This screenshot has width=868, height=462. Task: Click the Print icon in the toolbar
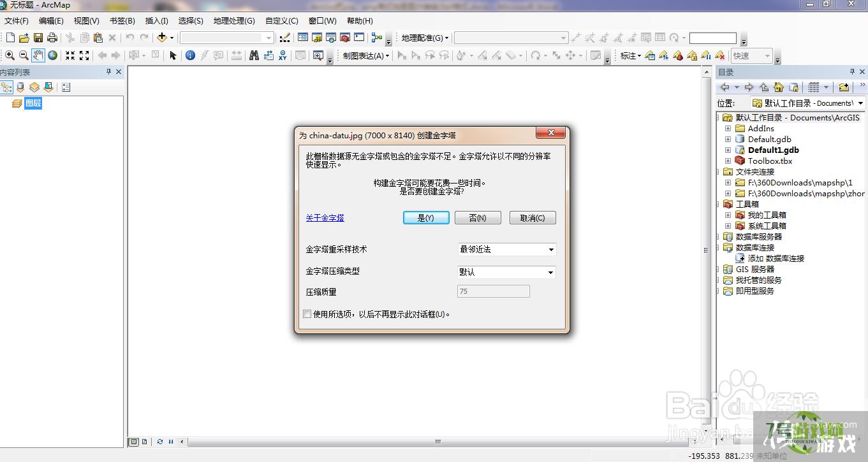pyautogui.click(x=52, y=38)
